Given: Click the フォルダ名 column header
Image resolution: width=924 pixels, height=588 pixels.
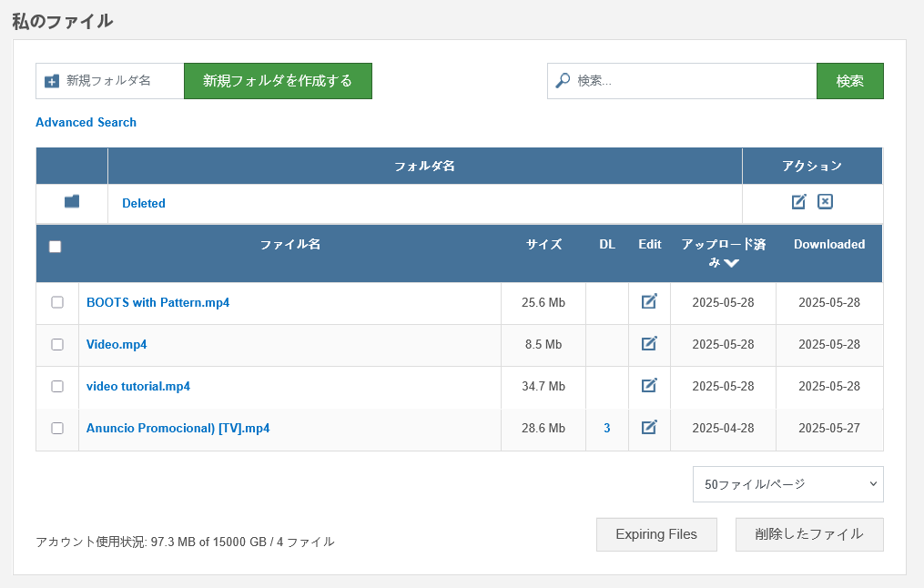Looking at the screenshot, I should click(x=424, y=166).
